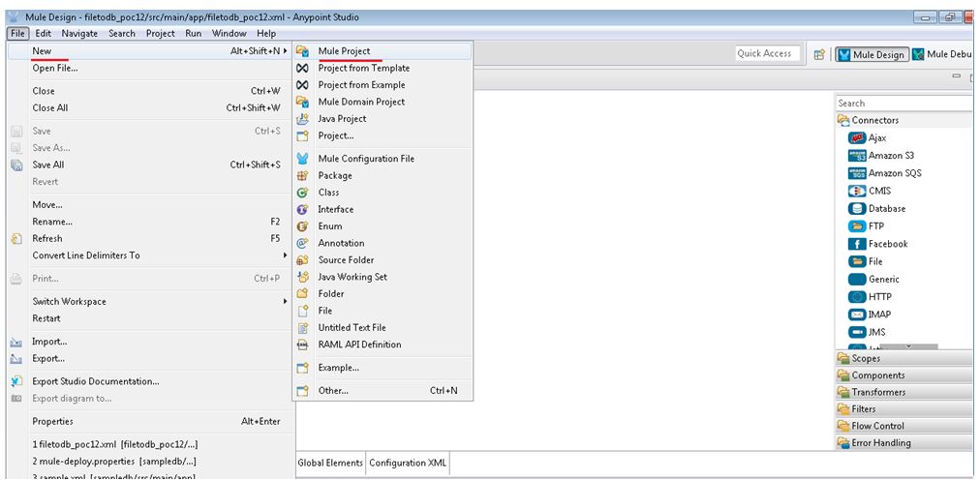Click the RAML API Definition icon
The width and height of the screenshot is (980, 480).
click(x=302, y=345)
